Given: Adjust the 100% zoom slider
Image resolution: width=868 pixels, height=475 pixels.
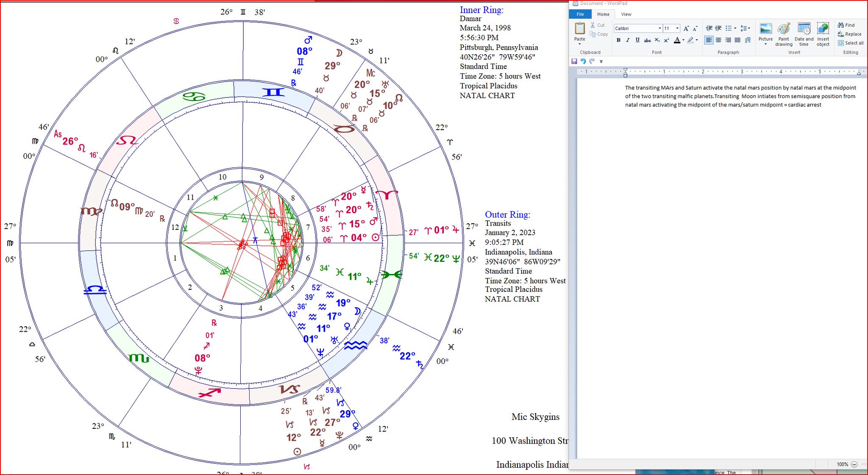Looking at the screenshot, I should (x=843, y=464).
